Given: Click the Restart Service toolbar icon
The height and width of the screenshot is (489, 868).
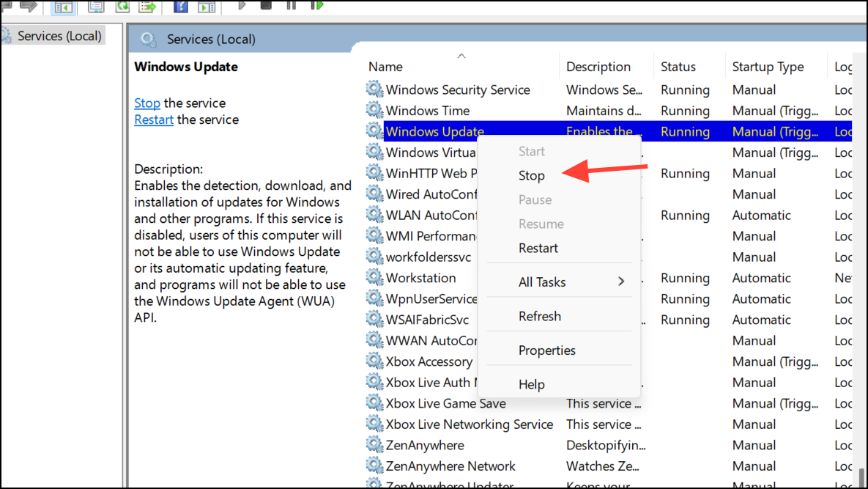Looking at the screenshot, I should [x=316, y=6].
